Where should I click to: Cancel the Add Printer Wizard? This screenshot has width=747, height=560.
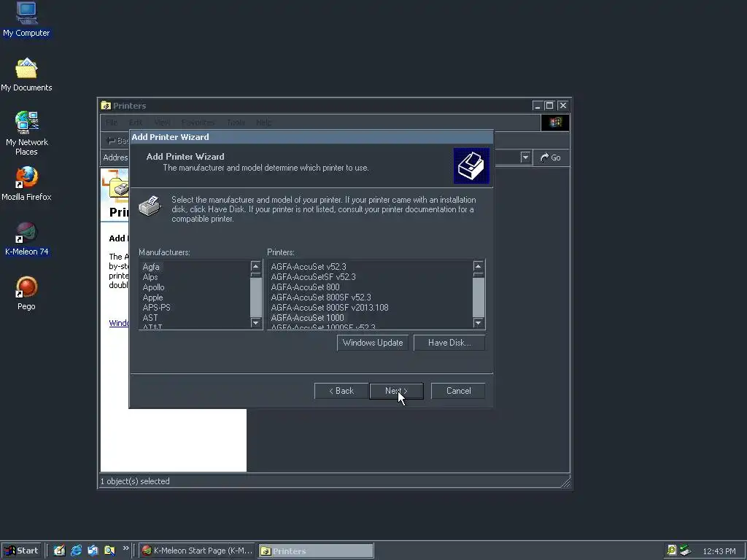[x=458, y=391]
